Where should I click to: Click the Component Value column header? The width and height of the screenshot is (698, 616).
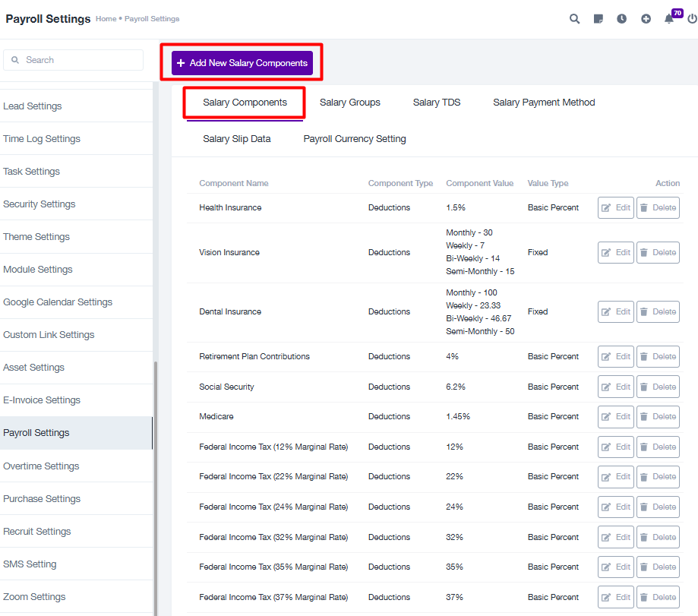(x=479, y=183)
